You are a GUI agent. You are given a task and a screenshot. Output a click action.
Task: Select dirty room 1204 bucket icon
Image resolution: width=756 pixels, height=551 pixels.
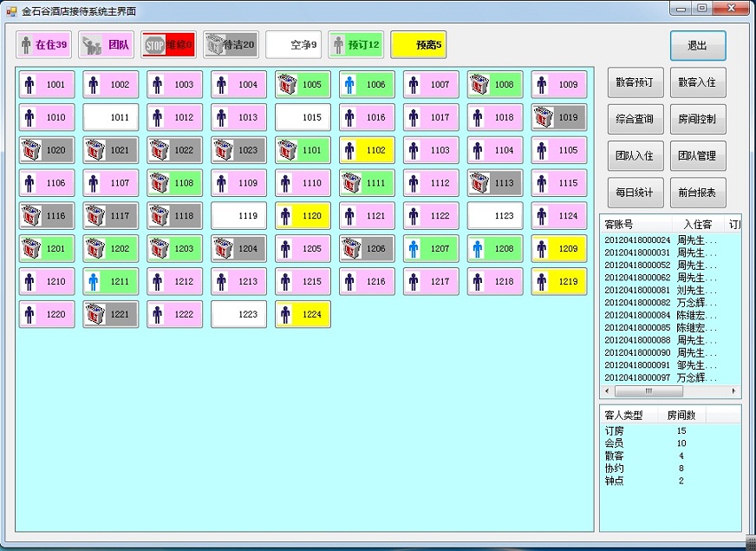pos(223,248)
